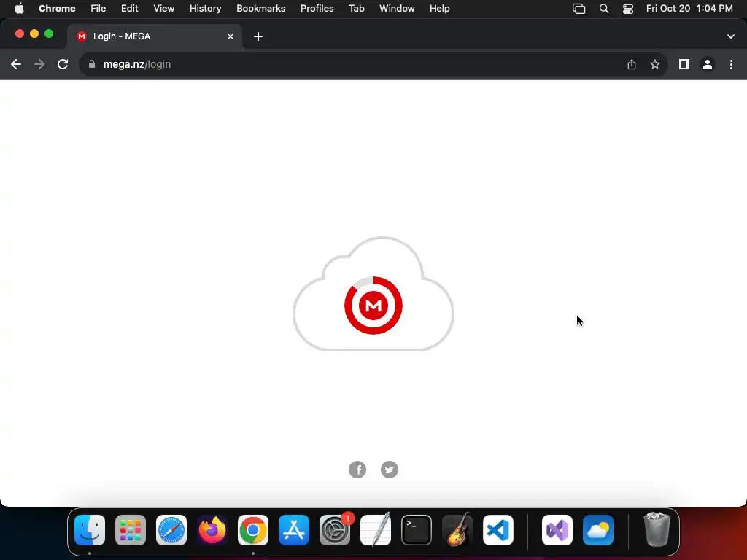This screenshot has width=747, height=560.
Task: Click the Facebook icon at page bottom
Action: (x=357, y=470)
